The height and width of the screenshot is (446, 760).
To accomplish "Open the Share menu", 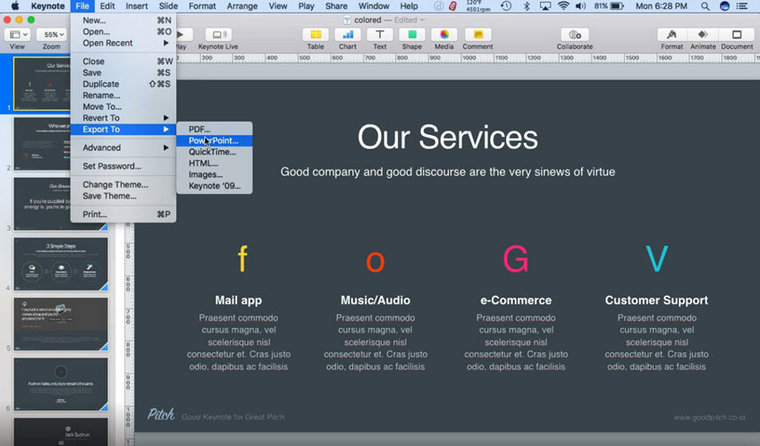I will click(x=336, y=6).
